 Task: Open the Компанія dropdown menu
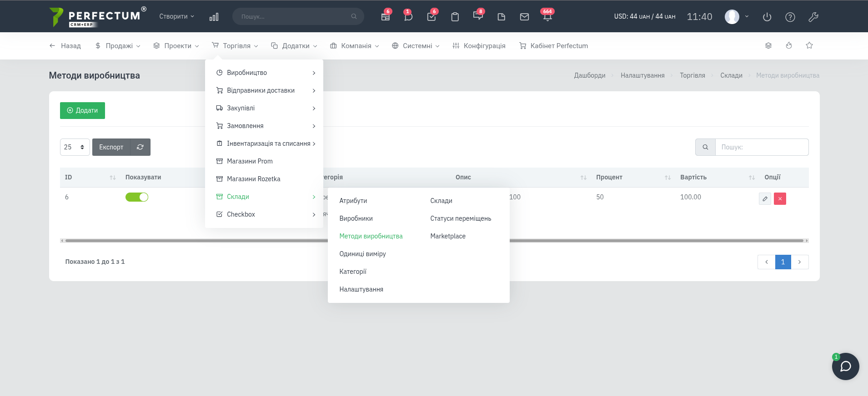point(355,46)
